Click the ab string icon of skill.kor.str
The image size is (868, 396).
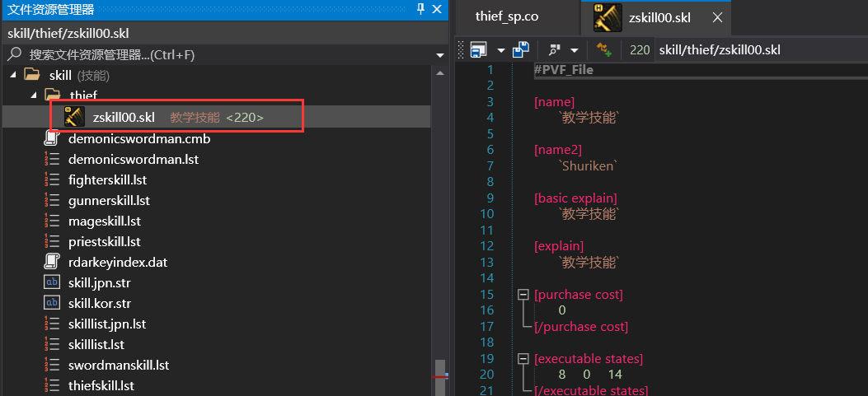51,303
